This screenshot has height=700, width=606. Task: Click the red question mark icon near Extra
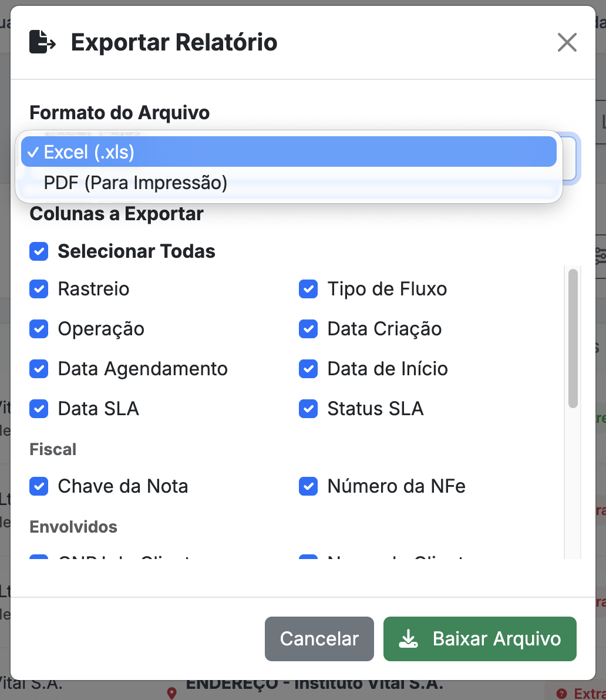coord(562,694)
